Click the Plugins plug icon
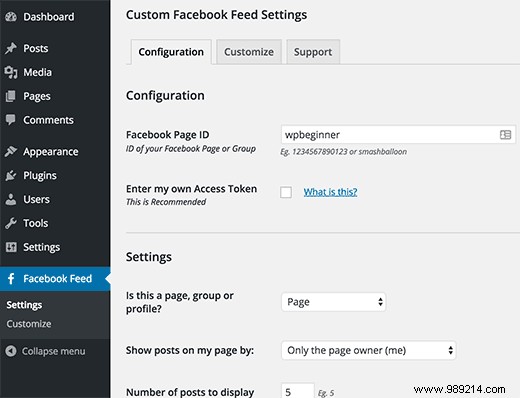 click(11, 175)
